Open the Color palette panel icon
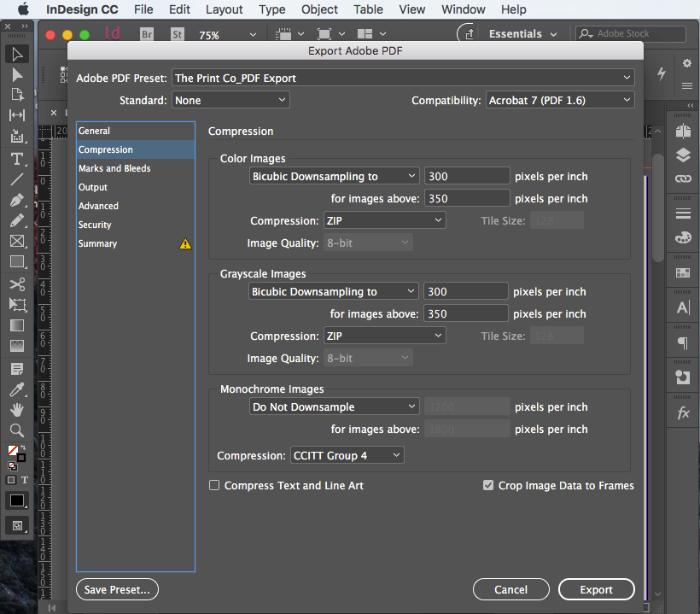Viewport: 700px width, 614px height. point(683,237)
